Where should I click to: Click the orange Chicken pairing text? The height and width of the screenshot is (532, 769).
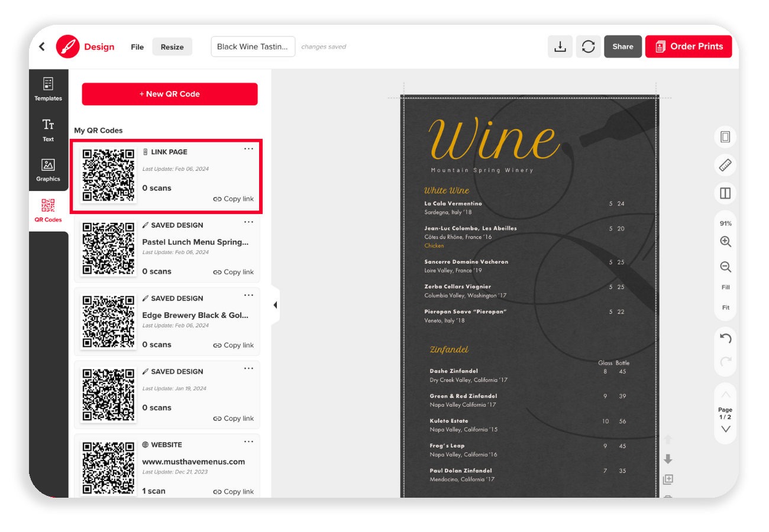pos(434,245)
